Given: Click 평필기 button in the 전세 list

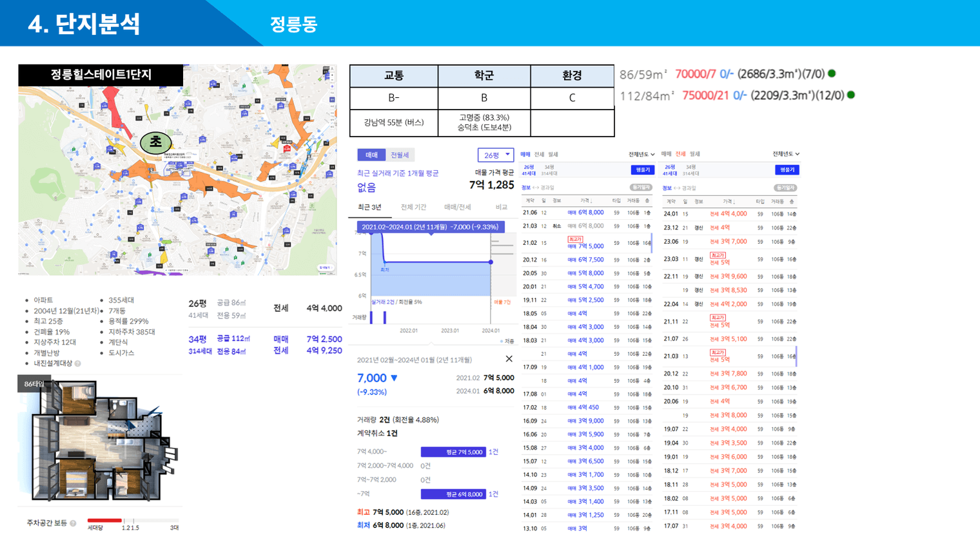Looking at the screenshot, I should [x=787, y=169].
